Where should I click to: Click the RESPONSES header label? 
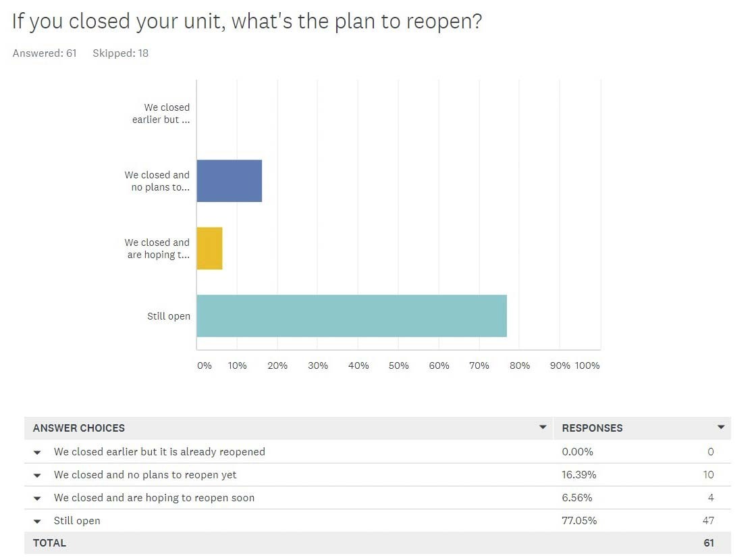coord(592,428)
